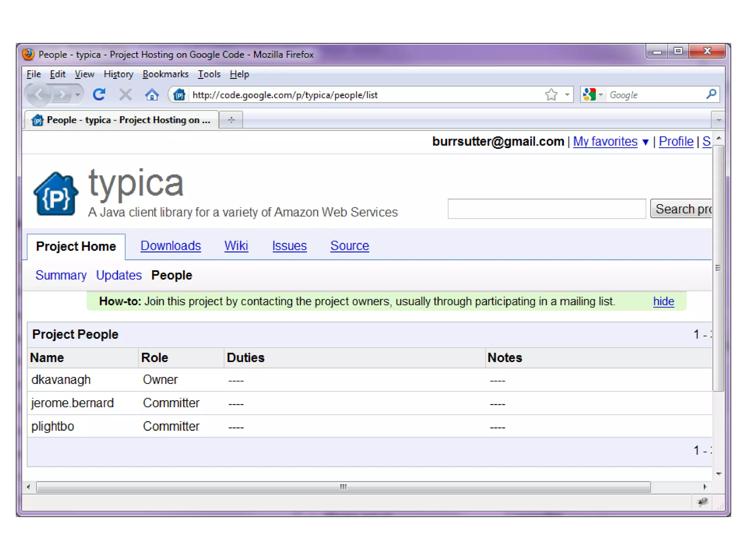Open a new tab with plus button
The width and height of the screenshot is (747, 560).
tap(231, 120)
